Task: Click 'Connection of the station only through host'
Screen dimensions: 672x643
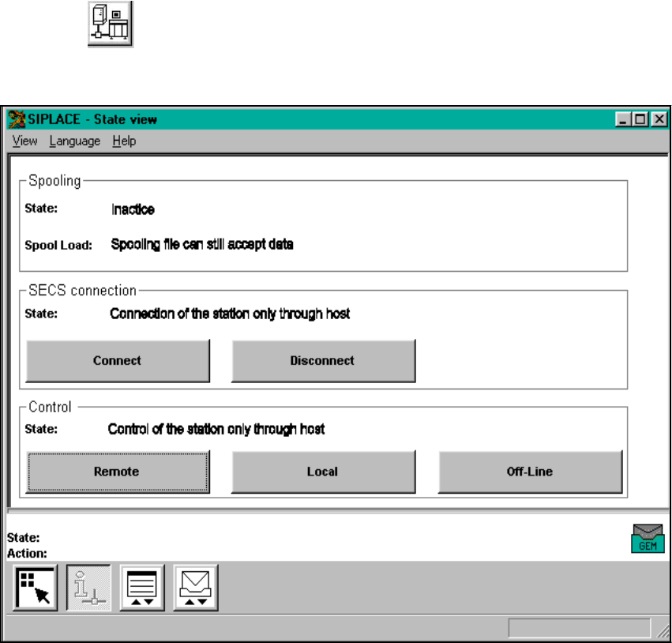Action: (230, 314)
